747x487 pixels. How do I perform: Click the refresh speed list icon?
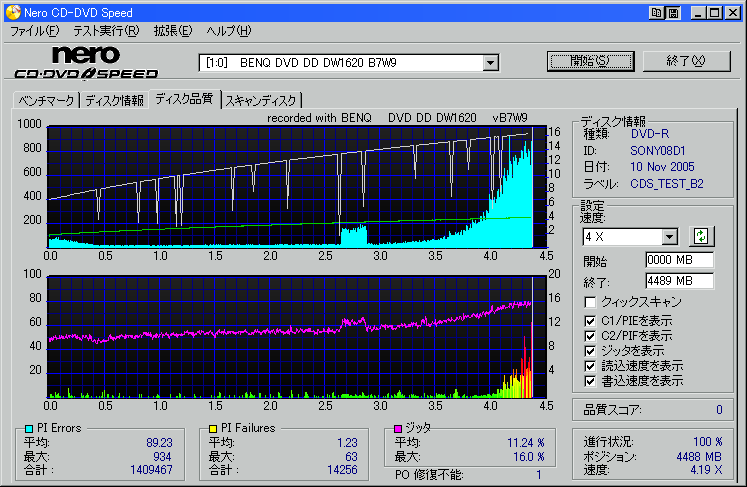(701, 236)
